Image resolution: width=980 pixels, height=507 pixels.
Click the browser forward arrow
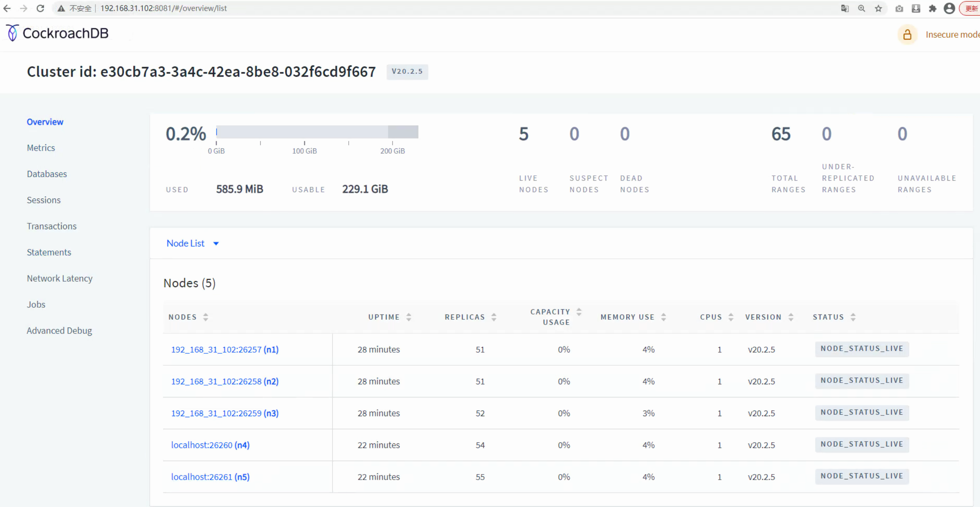pyautogui.click(x=24, y=8)
